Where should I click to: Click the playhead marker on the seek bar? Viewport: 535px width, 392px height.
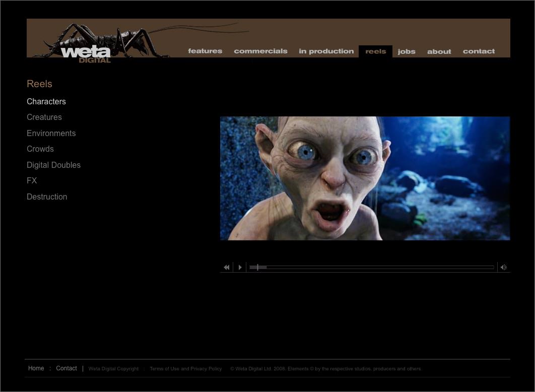click(257, 268)
